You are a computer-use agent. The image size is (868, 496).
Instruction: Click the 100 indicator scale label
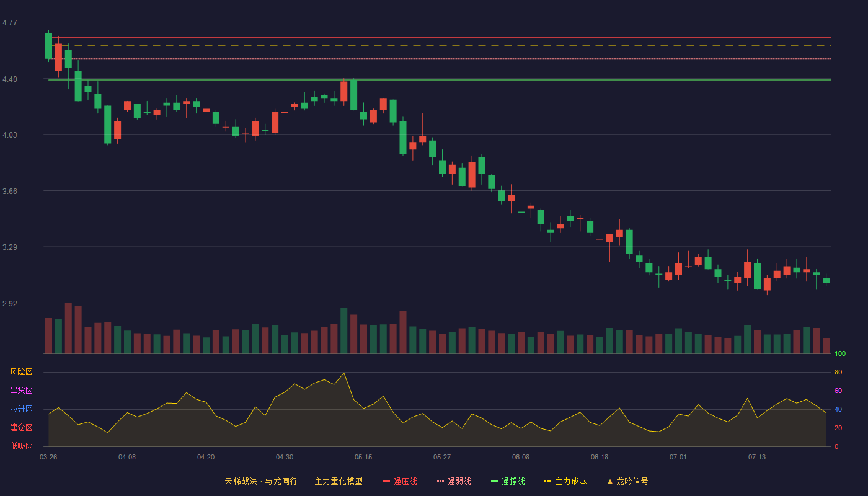click(840, 353)
